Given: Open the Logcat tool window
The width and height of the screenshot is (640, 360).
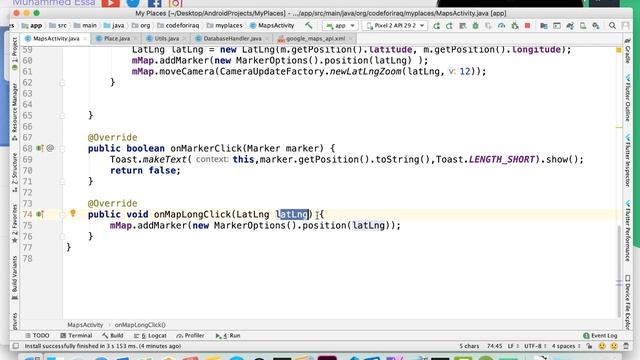Looking at the screenshot, I should pos(150,336).
